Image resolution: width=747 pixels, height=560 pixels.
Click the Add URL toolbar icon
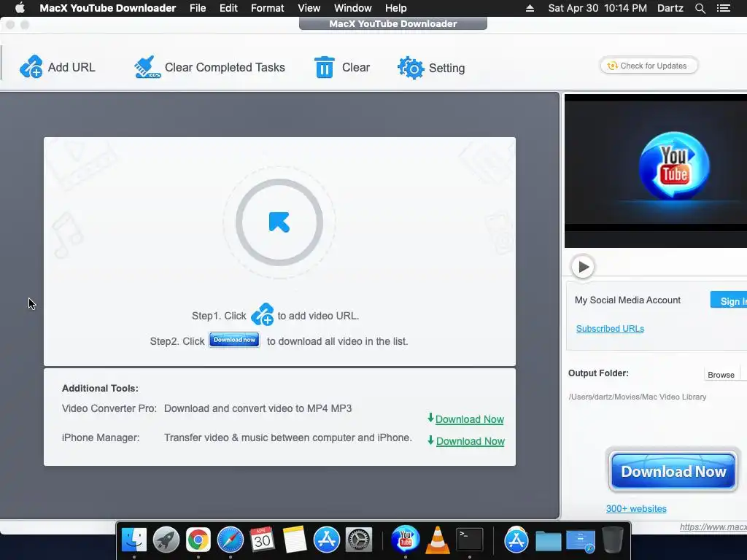[x=31, y=66]
